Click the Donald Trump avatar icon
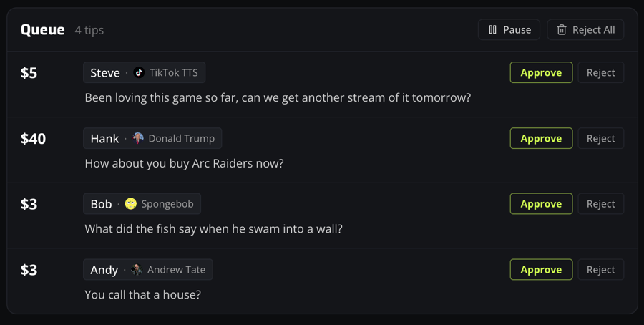Image resolution: width=644 pixels, height=325 pixels. click(138, 138)
